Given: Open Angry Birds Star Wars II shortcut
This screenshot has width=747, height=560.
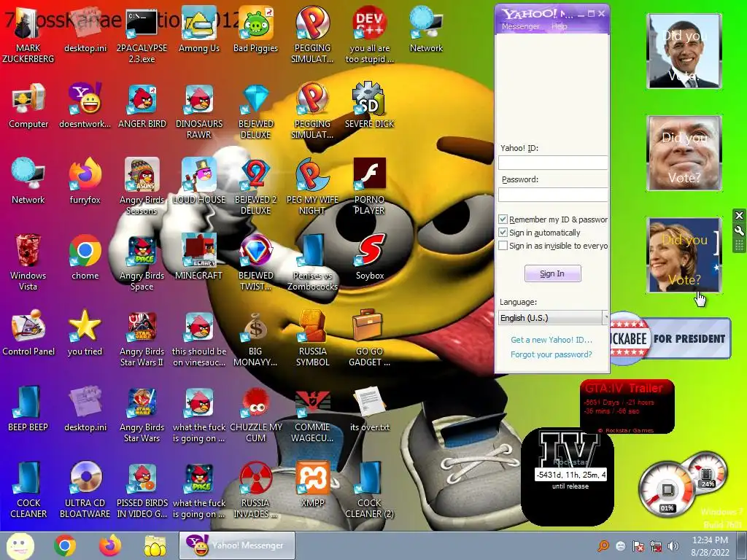Looking at the screenshot, I should click(x=142, y=338).
